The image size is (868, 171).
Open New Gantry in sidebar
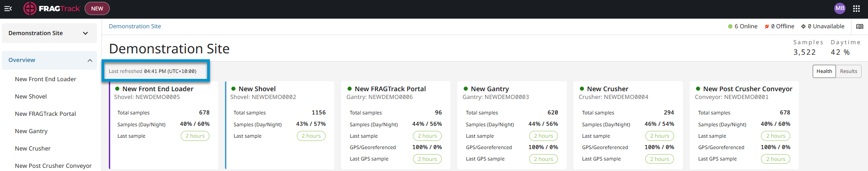tap(31, 131)
